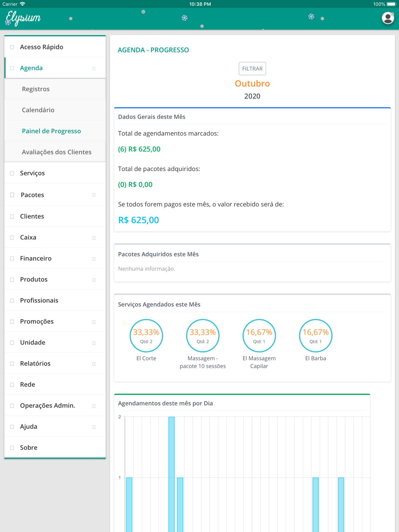Click the icon beside Operações Admin.
Viewport: 399px width, 532px height.
pyautogui.click(x=12, y=406)
